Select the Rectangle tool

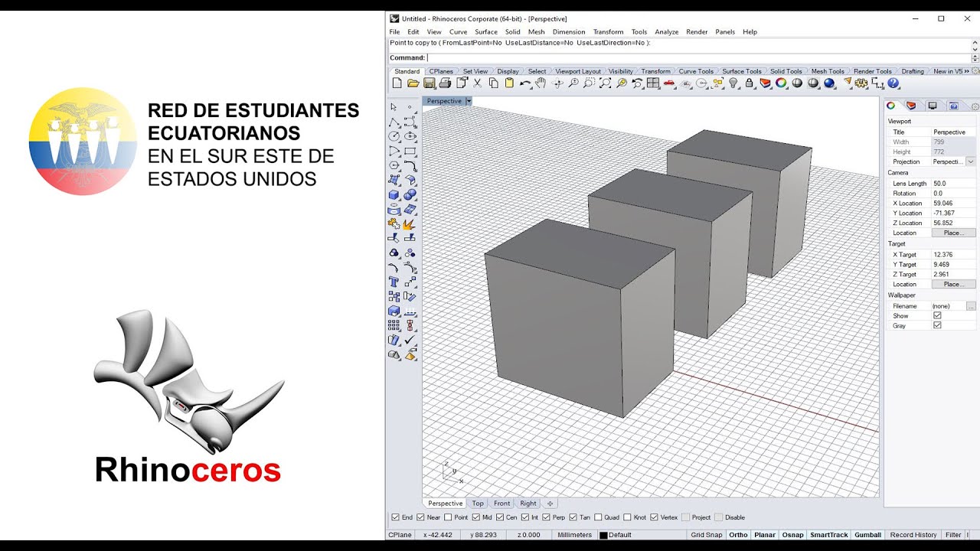pos(410,151)
